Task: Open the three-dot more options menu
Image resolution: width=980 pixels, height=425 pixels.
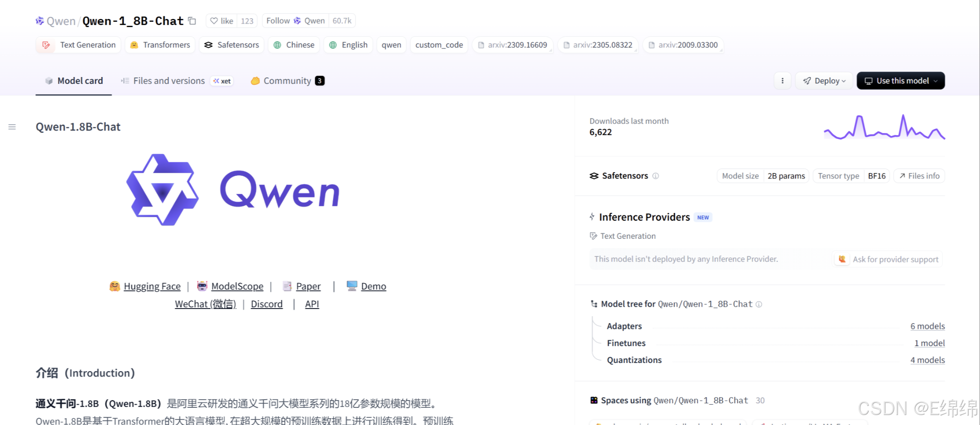Action: tap(782, 81)
